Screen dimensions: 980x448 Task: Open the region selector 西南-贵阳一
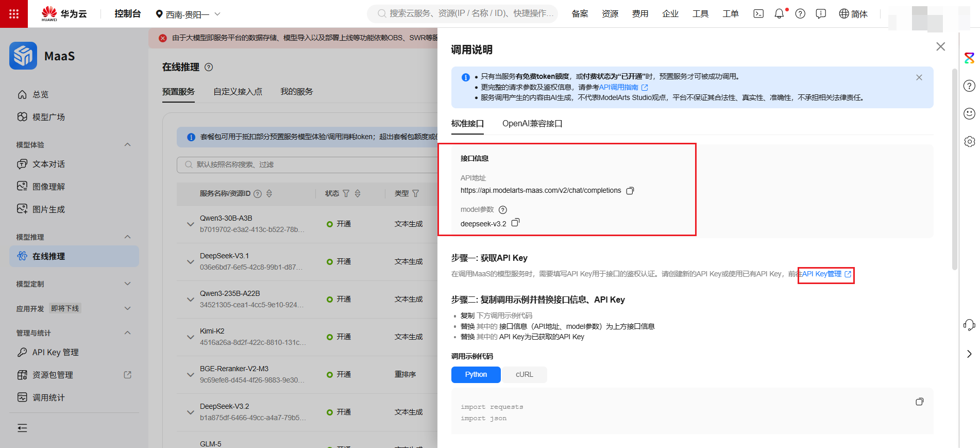point(188,14)
